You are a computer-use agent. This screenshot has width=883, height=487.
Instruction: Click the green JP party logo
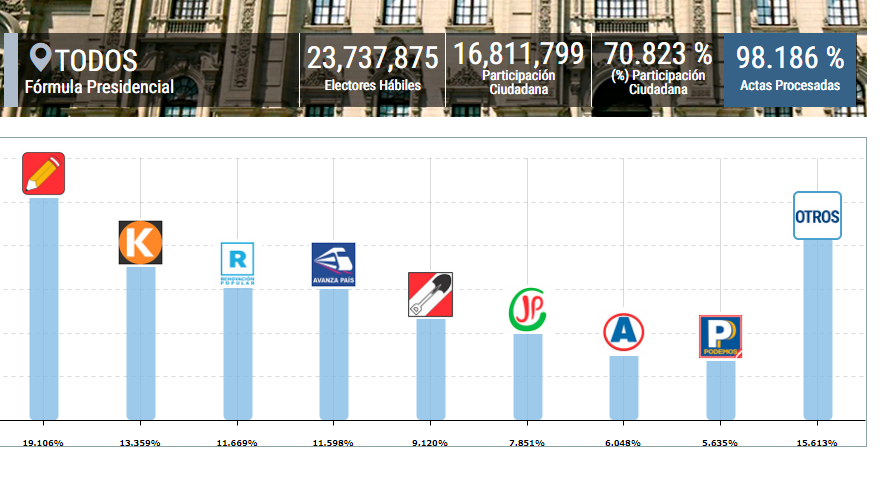528,310
